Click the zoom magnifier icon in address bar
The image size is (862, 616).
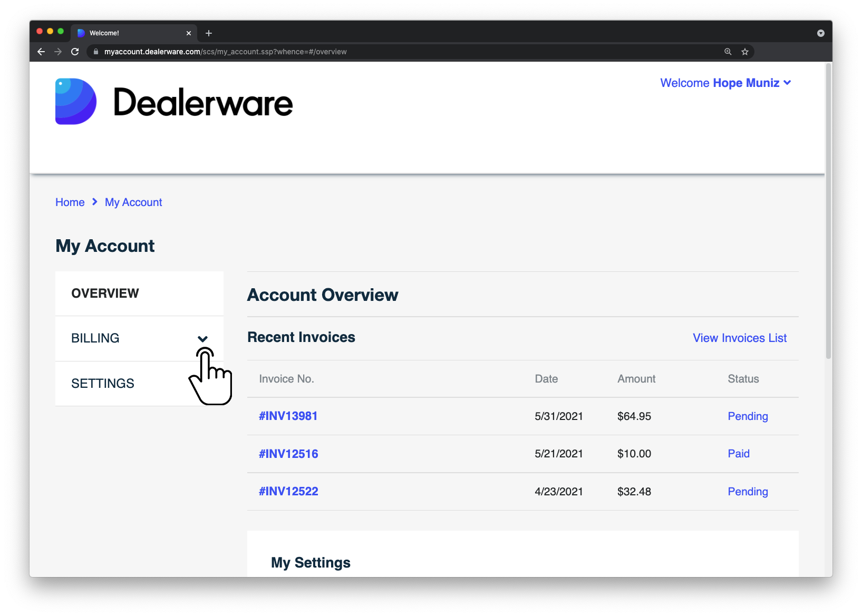[x=728, y=52]
